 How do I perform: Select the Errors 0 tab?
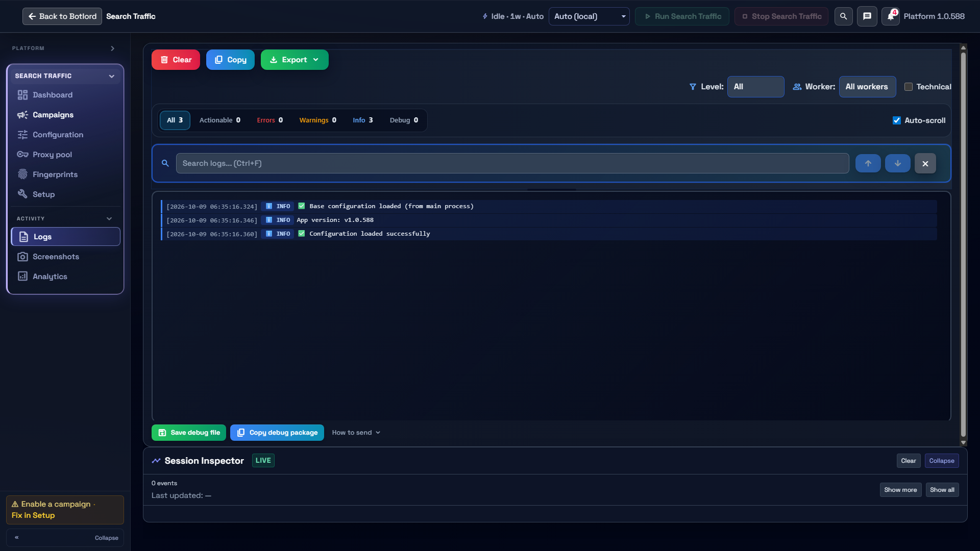pos(269,120)
